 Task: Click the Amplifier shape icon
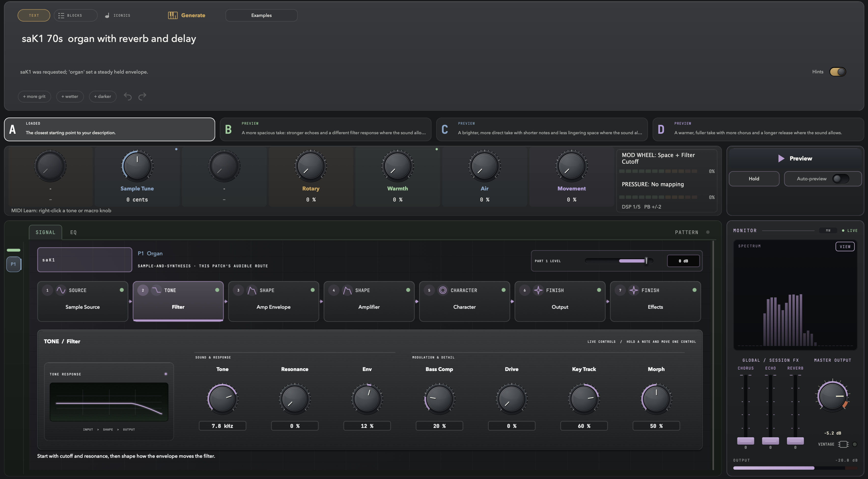(347, 290)
